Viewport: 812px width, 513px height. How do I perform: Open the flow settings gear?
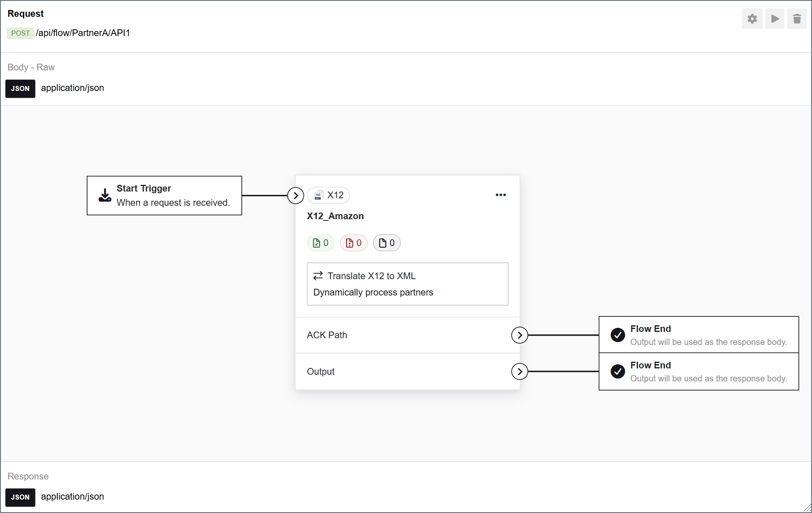(x=752, y=19)
